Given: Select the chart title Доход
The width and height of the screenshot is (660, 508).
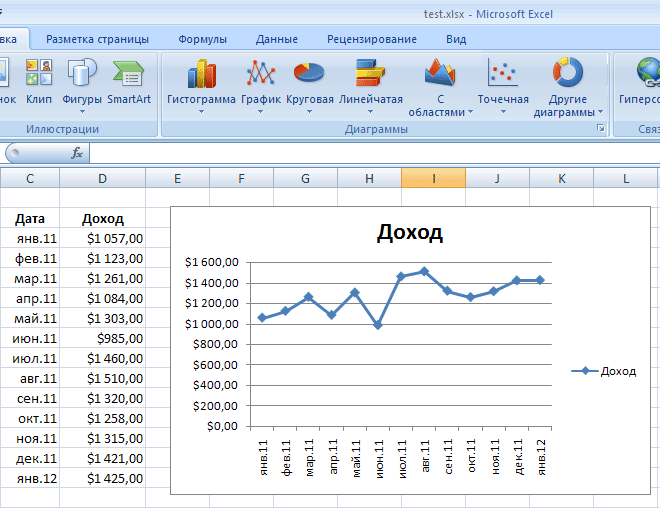Looking at the screenshot, I should (x=410, y=232).
